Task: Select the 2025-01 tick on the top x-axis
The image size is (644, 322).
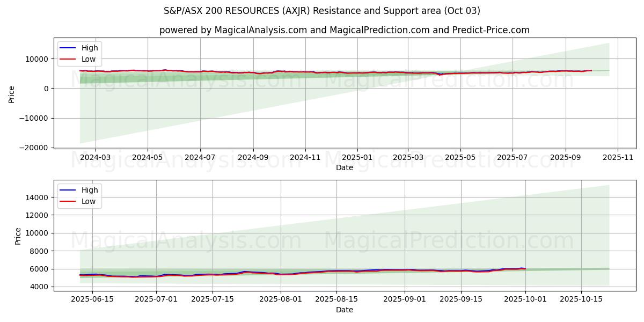Action: click(357, 157)
